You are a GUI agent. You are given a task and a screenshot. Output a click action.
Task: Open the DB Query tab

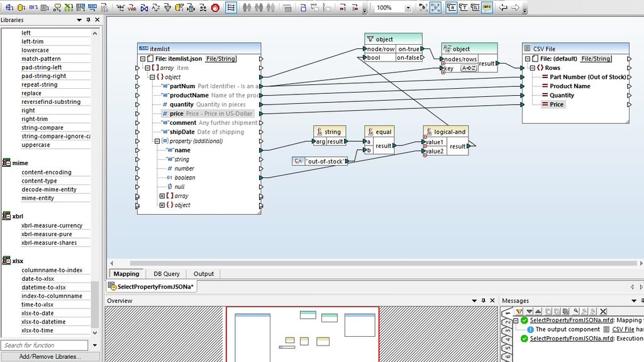[x=167, y=274]
